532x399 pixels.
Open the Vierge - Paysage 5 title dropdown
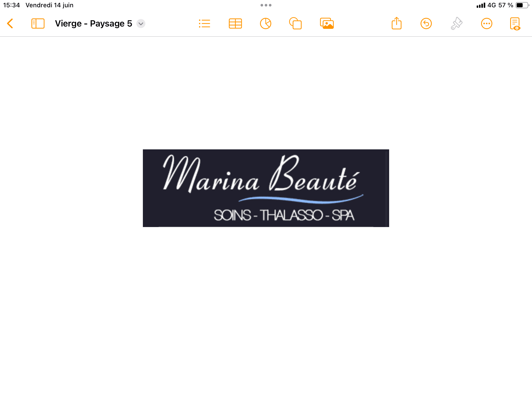[141, 24]
